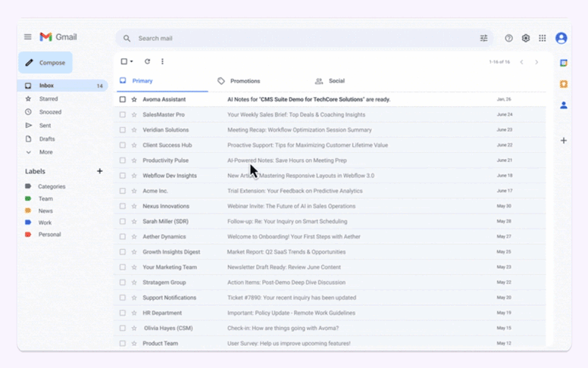The image size is (588, 368).
Task: Open the select-all dropdown arrow
Action: click(132, 61)
